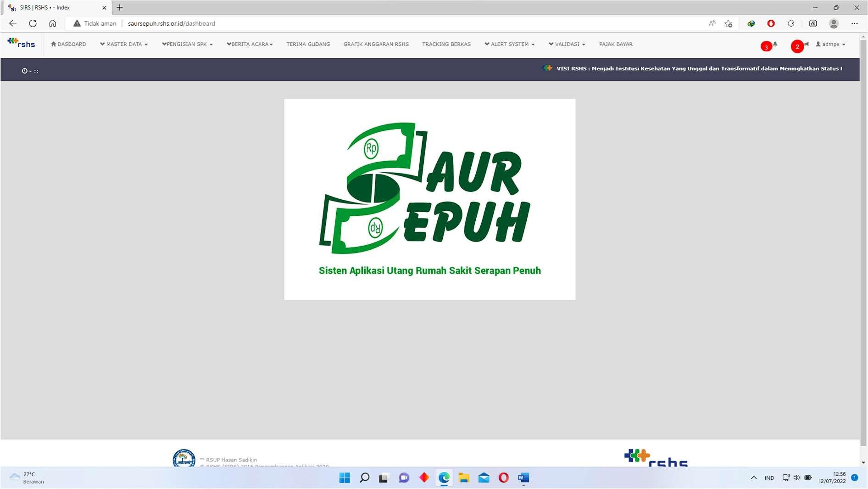This screenshot has height=489, width=868.
Task: Open Opera browser from taskbar
Action: pos(504,478)
